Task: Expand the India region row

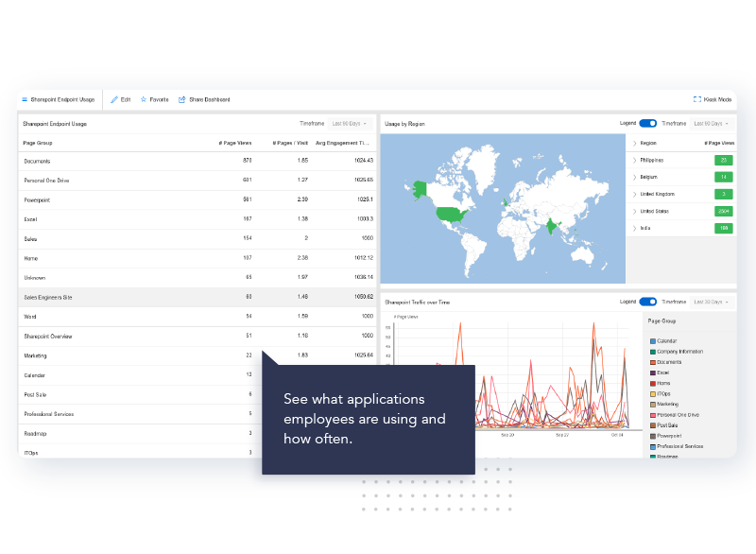Action: pyautogui.click(x=634, y=228)
